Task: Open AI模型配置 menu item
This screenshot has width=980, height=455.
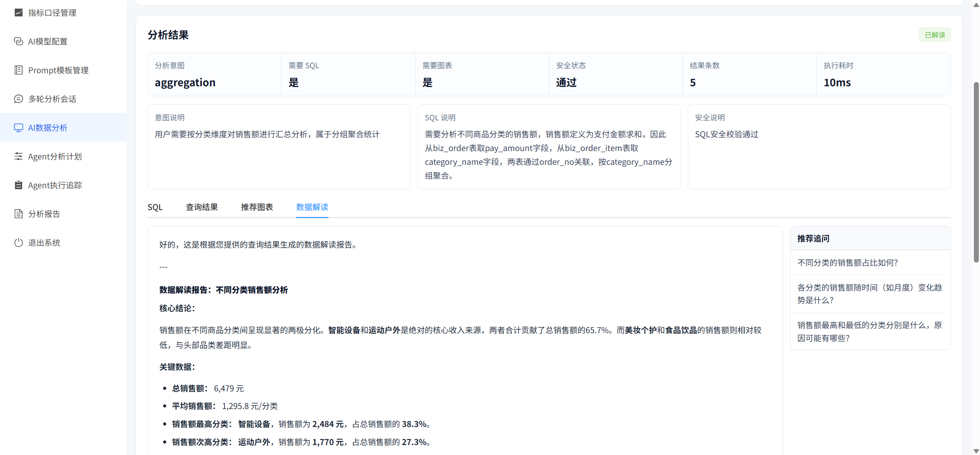Action: pyautogui.click(x=63, y=41)
